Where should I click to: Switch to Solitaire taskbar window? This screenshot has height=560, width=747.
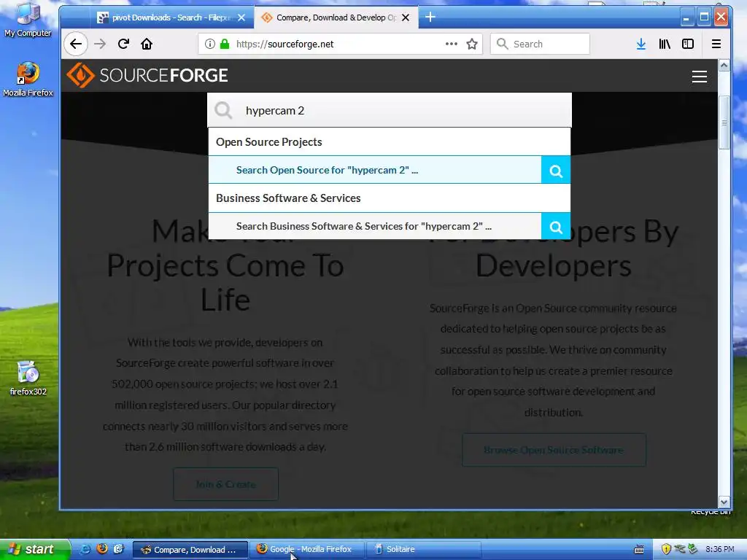click(424, 549)
